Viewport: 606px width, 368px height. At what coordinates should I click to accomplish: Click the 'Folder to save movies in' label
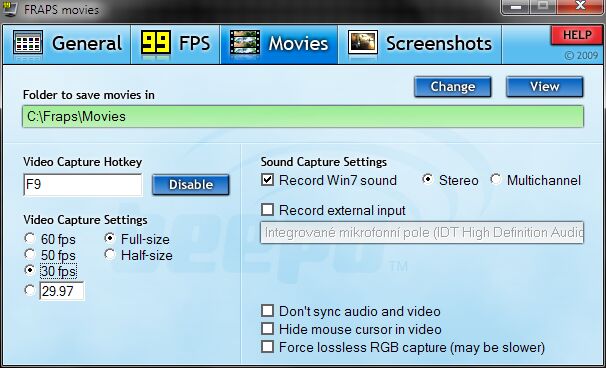(x=89, y=95)
